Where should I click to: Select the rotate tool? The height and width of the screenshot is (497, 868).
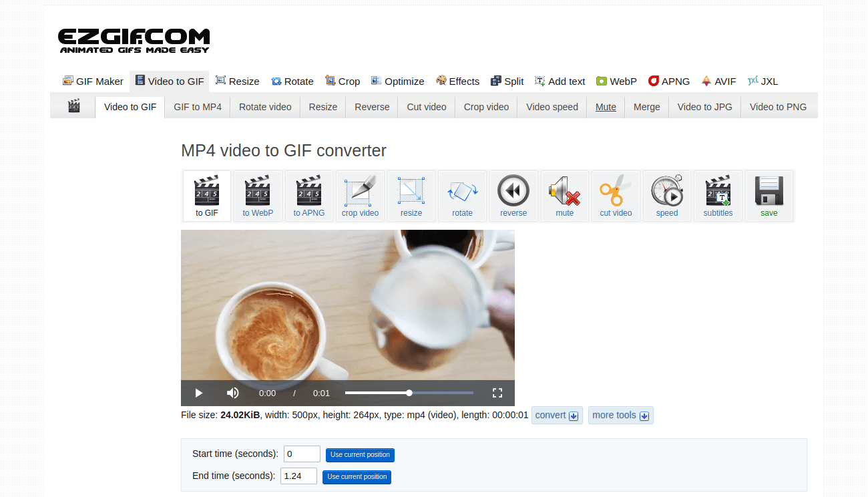click(462, 196)
